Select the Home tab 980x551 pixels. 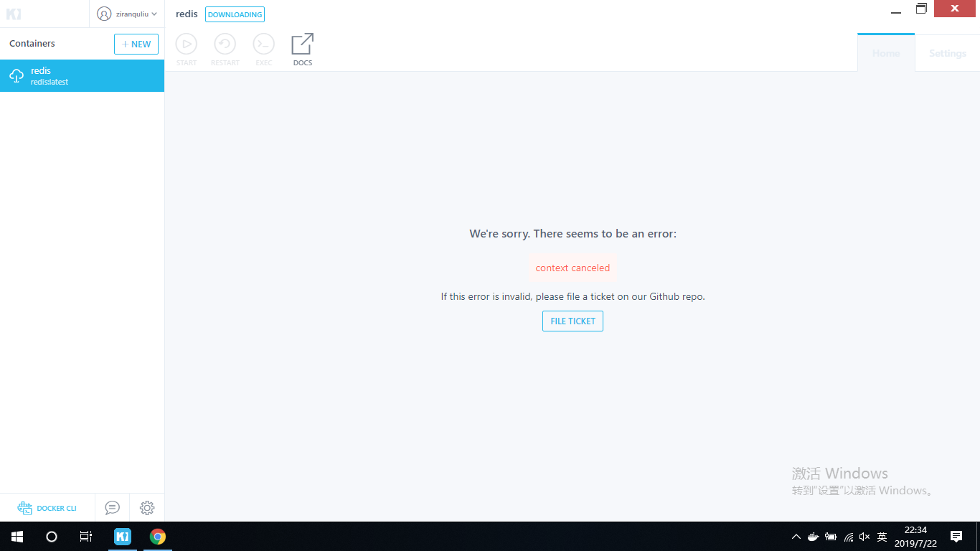point(885,52)
